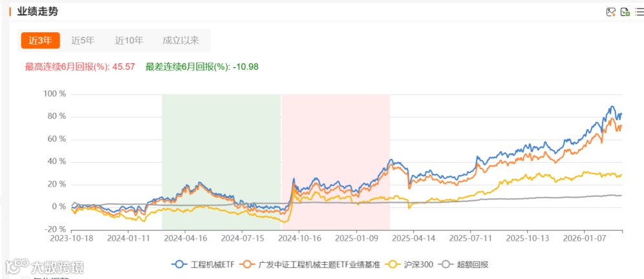The width and height of the screenshot is (644, 279).
Task: Click inside the pink shaded chart region
Action: click(x=336, y=161)
